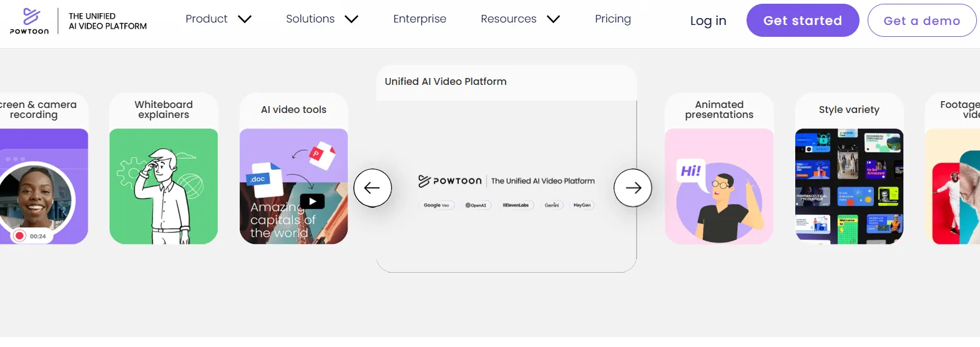Go to the Pricing page
The height and width of the screenshot is (347, 980).
[613, 19]
